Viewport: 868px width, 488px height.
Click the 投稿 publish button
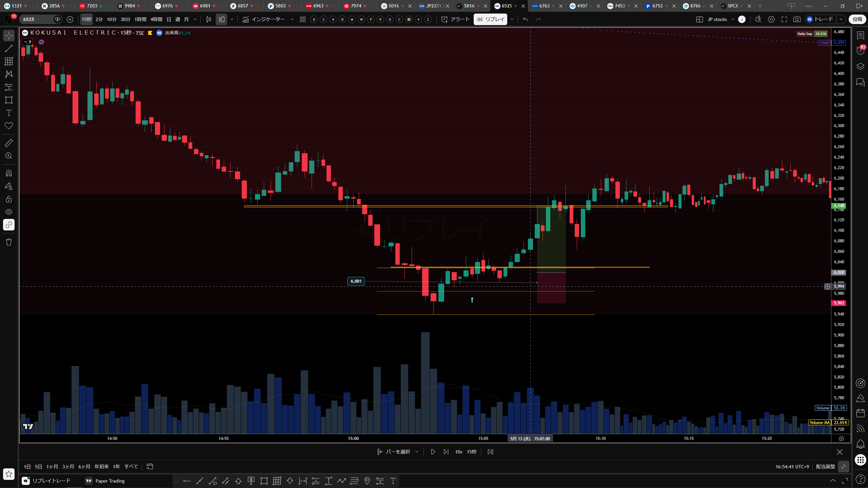857,19
